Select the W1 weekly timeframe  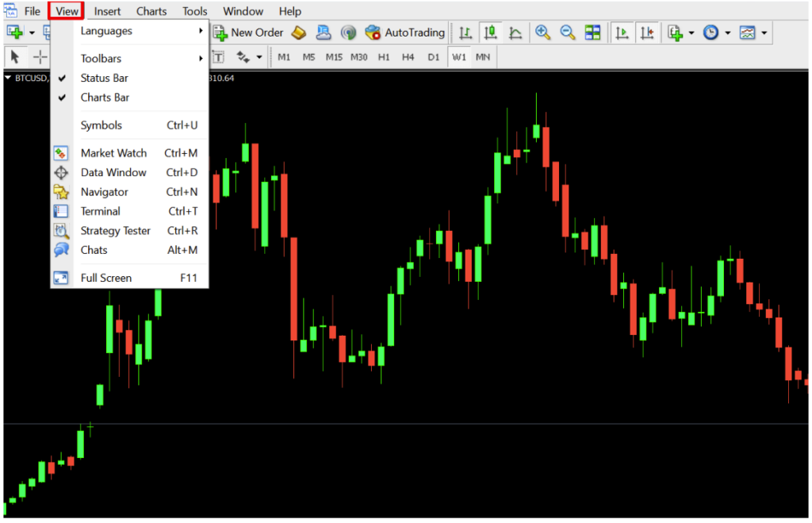(x=459, y=57)
